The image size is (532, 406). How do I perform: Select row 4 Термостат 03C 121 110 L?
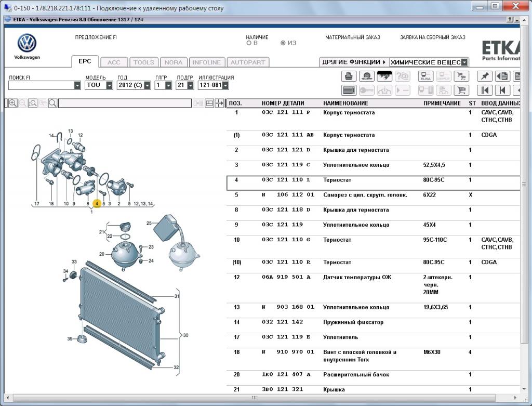coord(373,183)
